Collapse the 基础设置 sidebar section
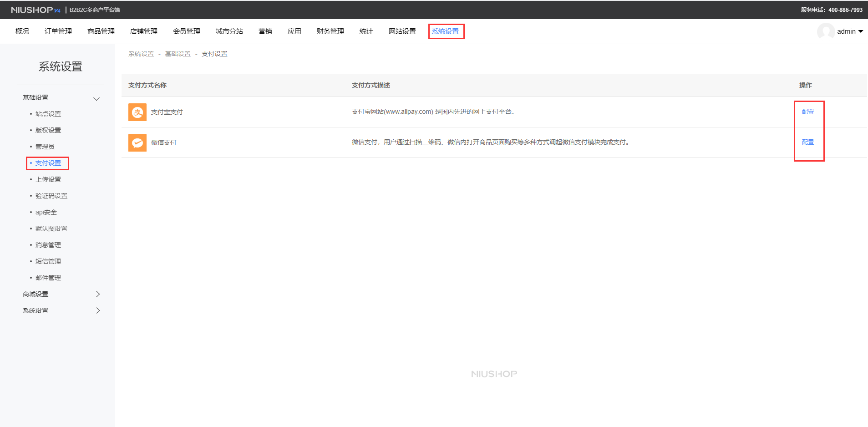 pyautogui.click(x=96, y=98)
